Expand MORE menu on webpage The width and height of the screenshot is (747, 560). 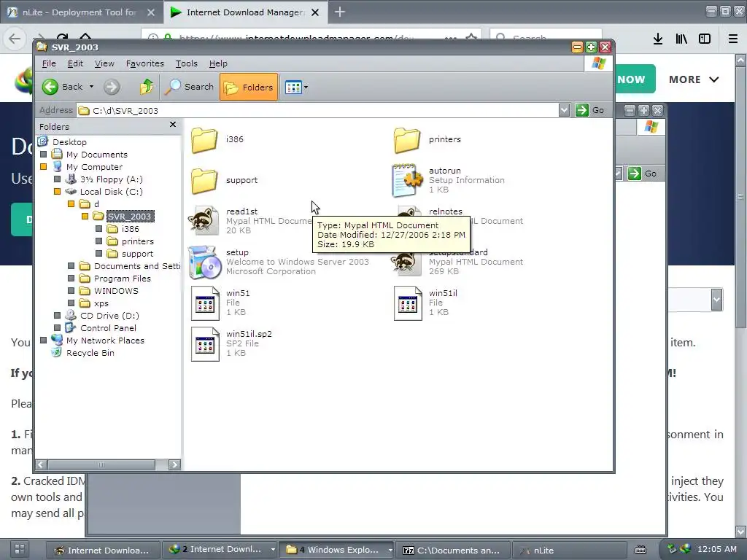[x=694, y=79]
